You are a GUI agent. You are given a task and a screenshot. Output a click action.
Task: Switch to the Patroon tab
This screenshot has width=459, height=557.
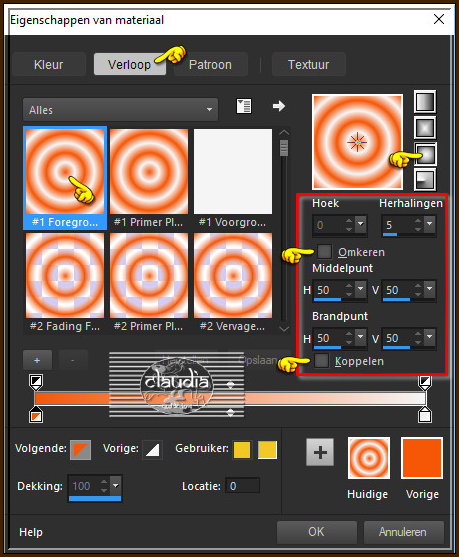(x=210, y=65)
